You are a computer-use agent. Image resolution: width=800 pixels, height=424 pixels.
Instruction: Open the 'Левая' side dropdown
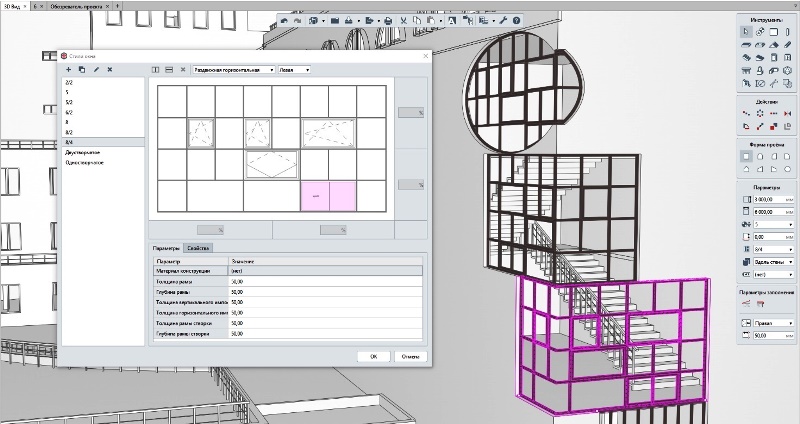(294, 70)
